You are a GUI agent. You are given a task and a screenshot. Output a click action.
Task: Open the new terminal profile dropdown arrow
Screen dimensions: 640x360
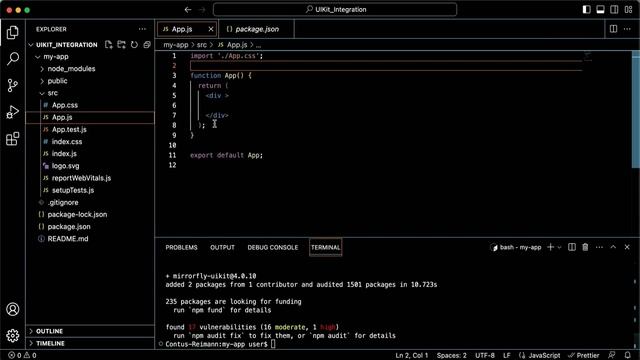[x=560, y=247]
